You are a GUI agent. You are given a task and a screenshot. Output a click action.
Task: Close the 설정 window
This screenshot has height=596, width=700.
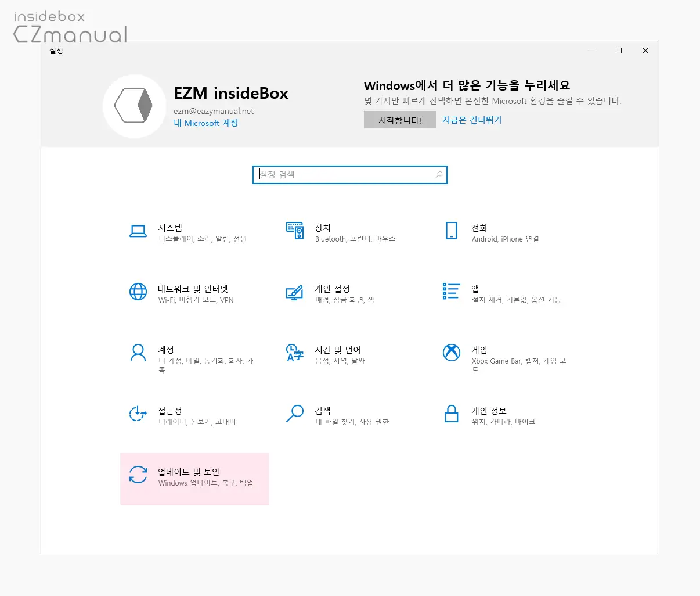pyautogui.click(x=645, y=51)
